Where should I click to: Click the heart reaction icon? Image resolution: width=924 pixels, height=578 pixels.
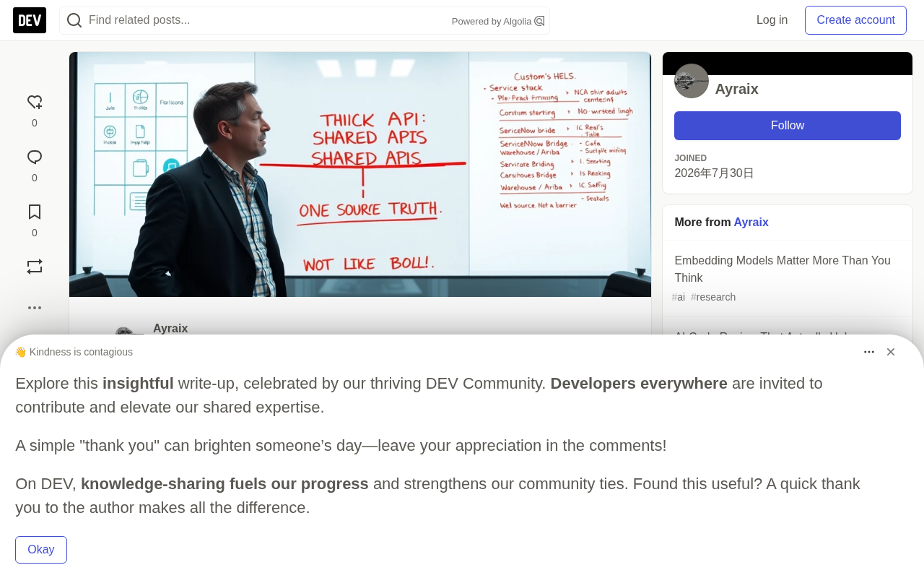35,102
